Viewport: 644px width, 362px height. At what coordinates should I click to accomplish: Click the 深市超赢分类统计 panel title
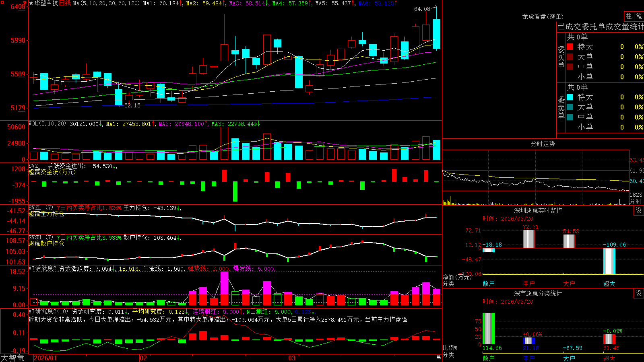538,293
